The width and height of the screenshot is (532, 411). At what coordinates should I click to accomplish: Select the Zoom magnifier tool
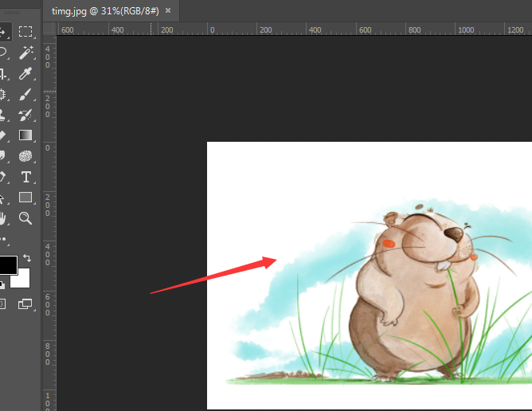25,218
